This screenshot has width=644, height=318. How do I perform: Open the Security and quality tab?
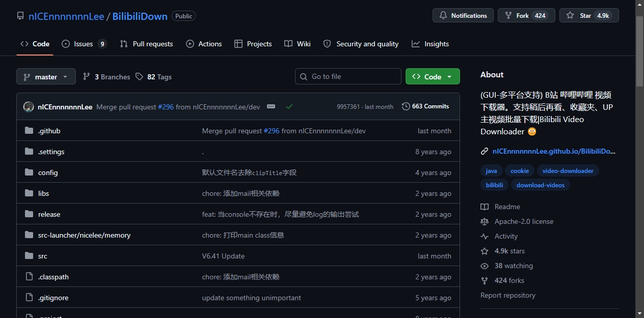[x=361, y=44]
